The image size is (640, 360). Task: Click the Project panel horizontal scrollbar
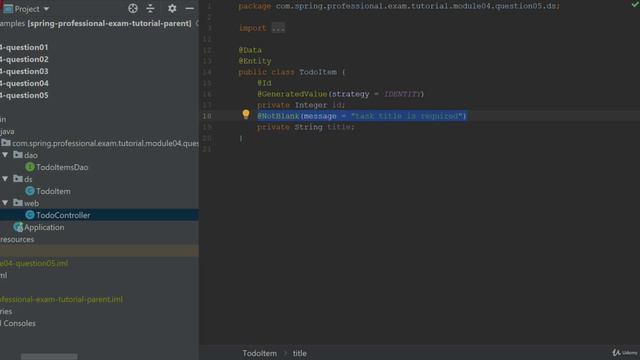pyautogui.click(x=49, y=357)
